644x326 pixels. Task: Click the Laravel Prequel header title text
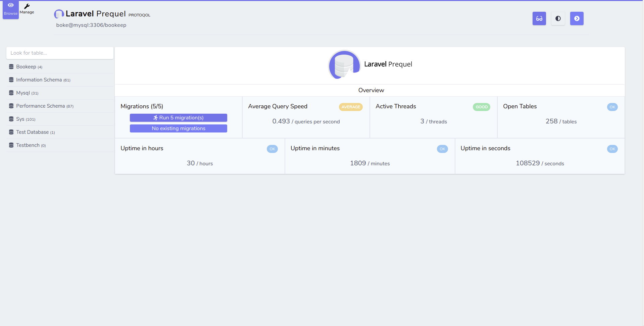96,14
